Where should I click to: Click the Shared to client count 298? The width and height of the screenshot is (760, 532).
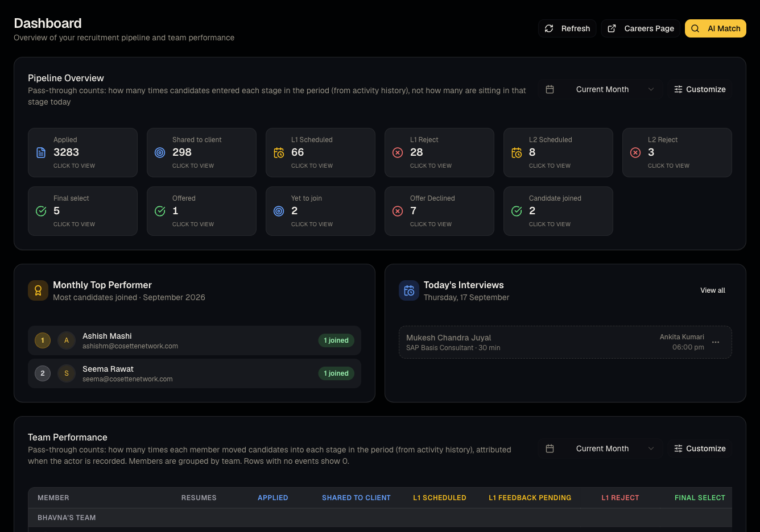(182, 152)
